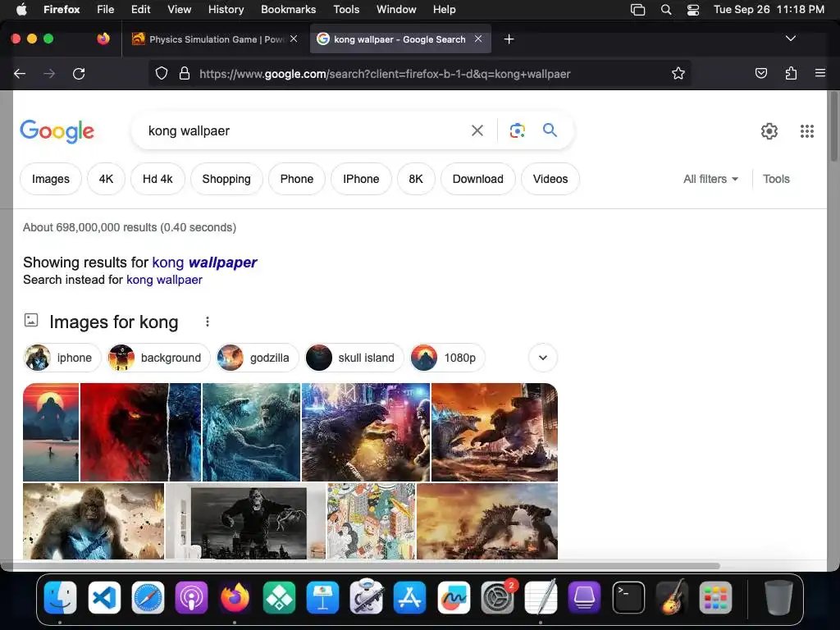Open Podcasts from the dock

coord(191,597)
